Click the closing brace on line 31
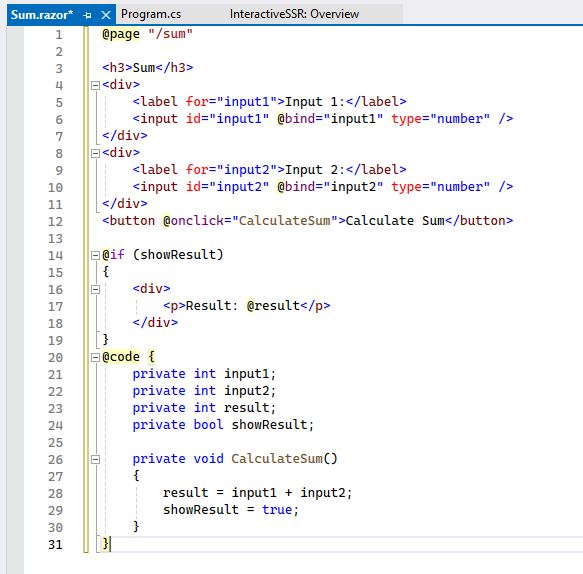The width and height of the screenshot is (583, 574). coord(106,544)
